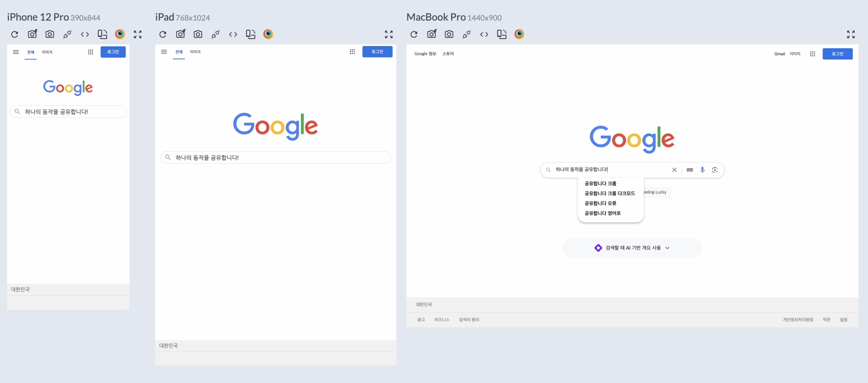This screenshot has width=868, height=383.
Task: Open code inspector for iPad
Action: pyautogui.click(x=233, y=34)
